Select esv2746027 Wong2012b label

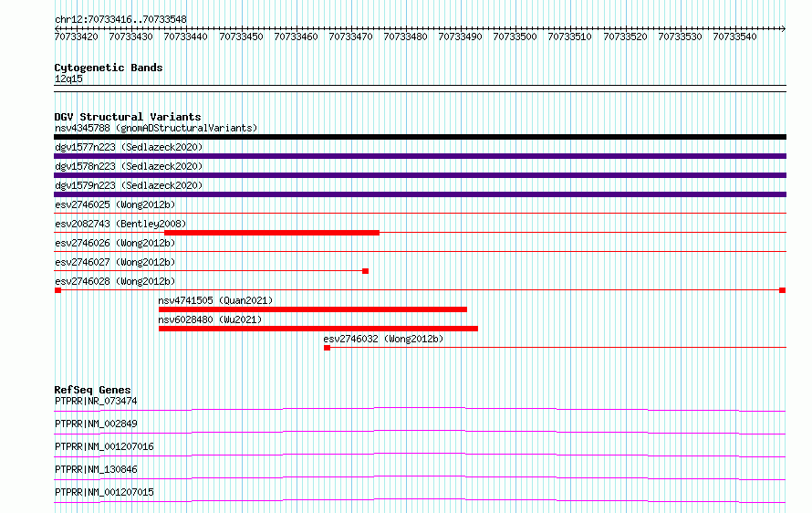coord(115,262)
